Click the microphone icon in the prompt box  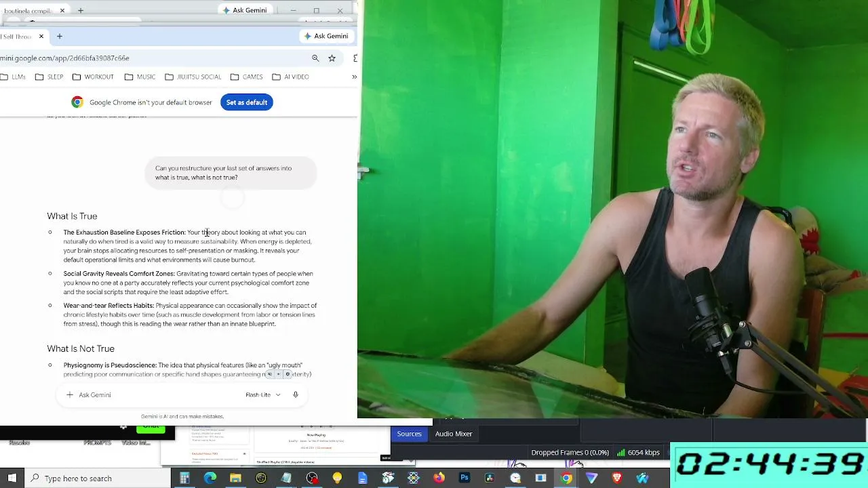296,395
